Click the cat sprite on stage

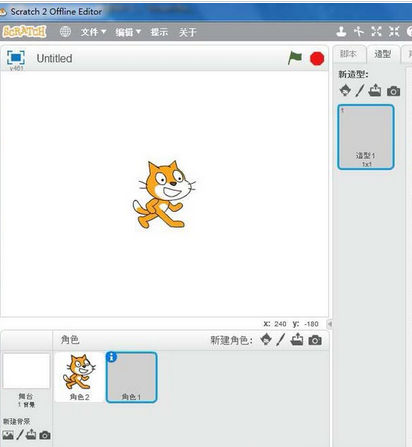click(163, 195)
